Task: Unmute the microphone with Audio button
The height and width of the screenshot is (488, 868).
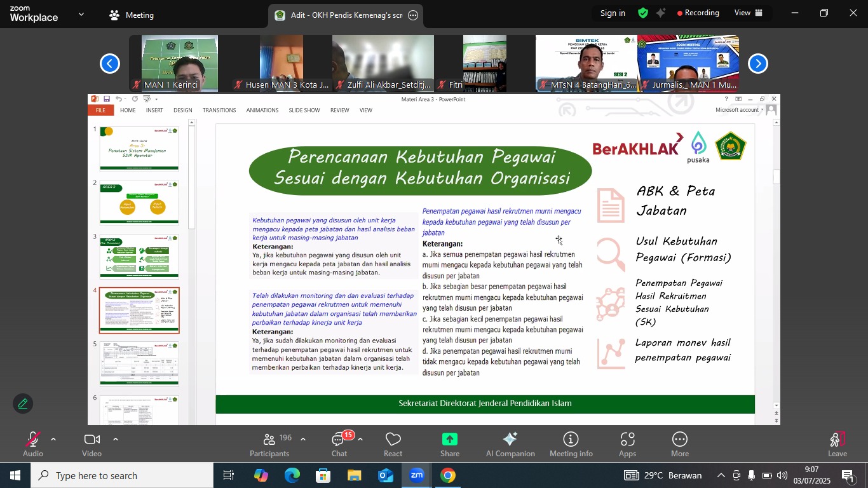Action: [x=32, y=444]
